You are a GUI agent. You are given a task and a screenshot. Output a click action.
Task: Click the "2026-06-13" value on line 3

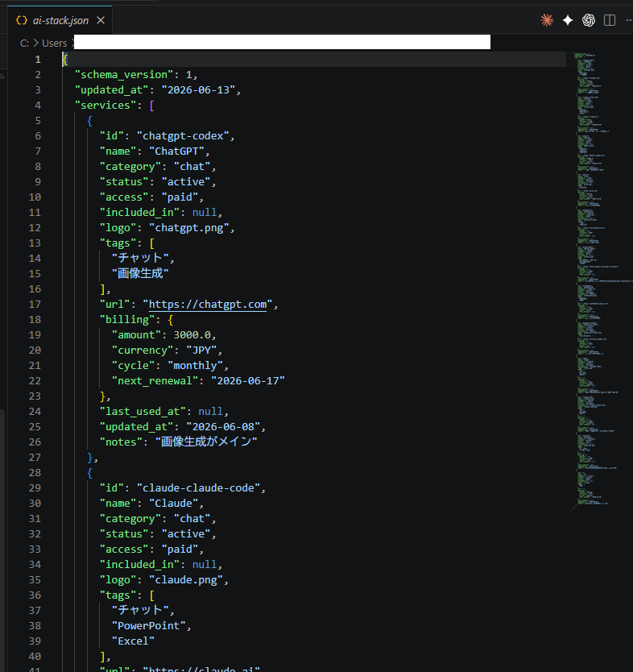pyautogui.click(x=198, y=90)
